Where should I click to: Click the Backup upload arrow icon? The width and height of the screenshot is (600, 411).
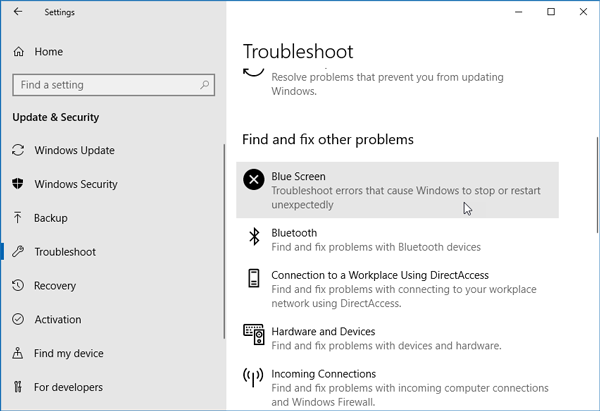[18, 218]
